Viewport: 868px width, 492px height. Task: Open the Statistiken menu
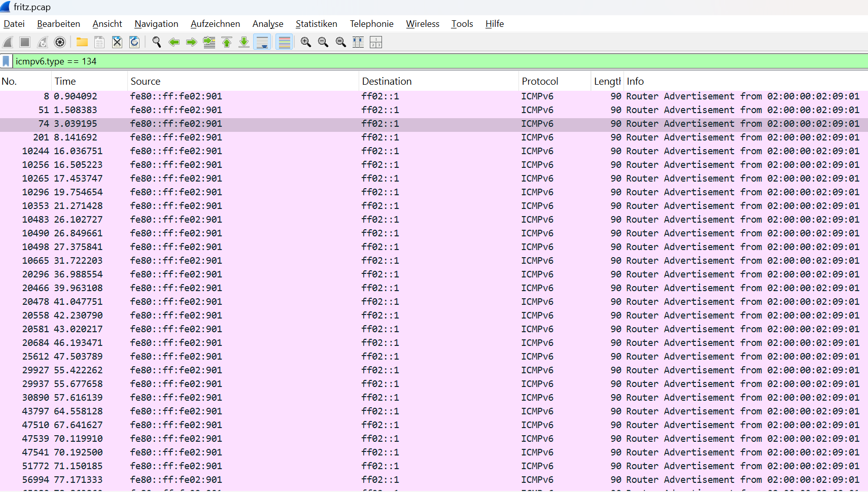pyautogui.click(x=317, y=24)
